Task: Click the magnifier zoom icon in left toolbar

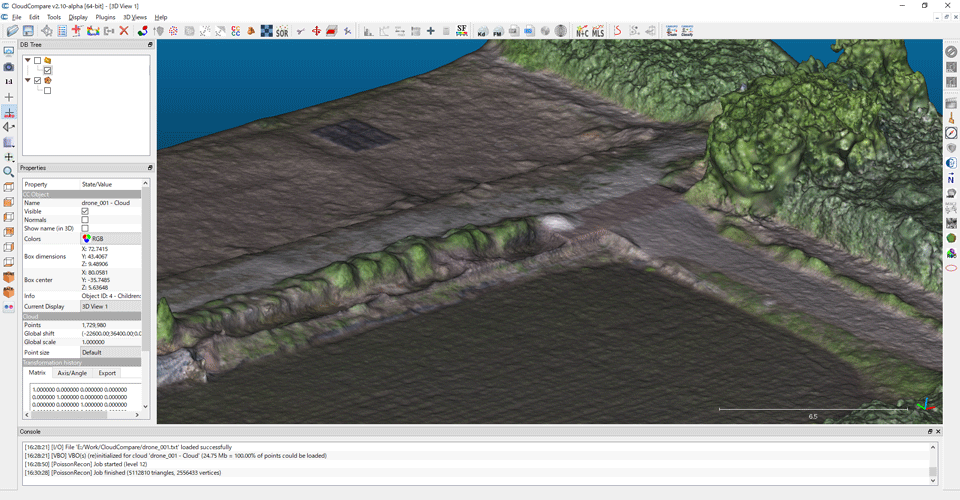Action: pos(9,172)
